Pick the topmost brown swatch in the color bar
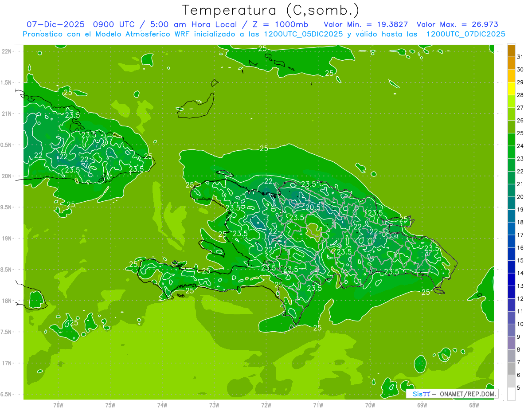The height and width of the screenshot is (411, 532). tap(511, 51)
